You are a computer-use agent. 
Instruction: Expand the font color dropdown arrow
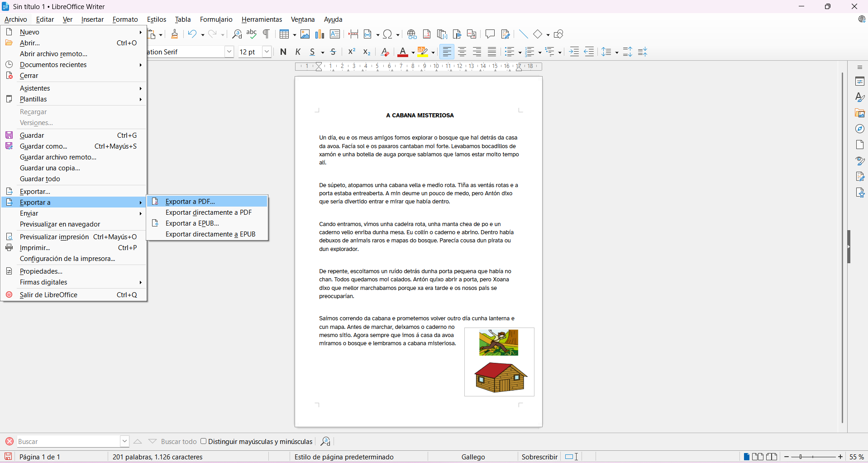coord(413,53)
